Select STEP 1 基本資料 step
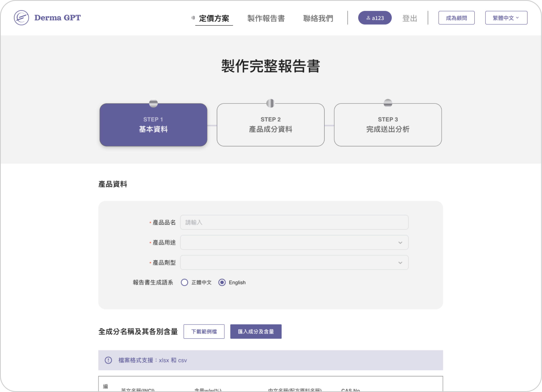542x392 pixels. coord(153,125)
